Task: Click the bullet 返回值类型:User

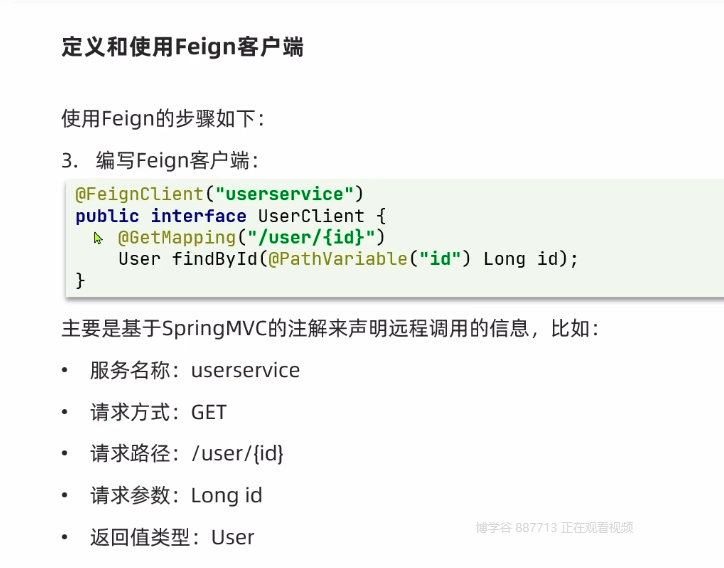Action: click(x=172, y=537)
